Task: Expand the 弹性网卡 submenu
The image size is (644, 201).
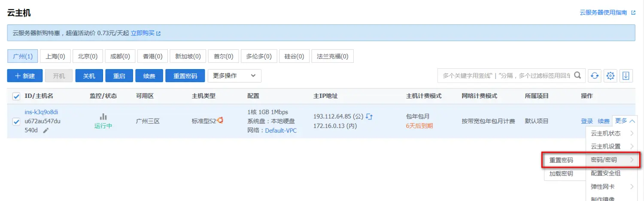Action: tap(632, 186)
